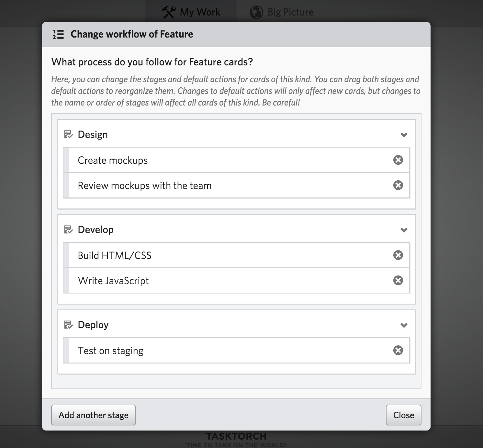Close the workflow dialog

[403, 415]
